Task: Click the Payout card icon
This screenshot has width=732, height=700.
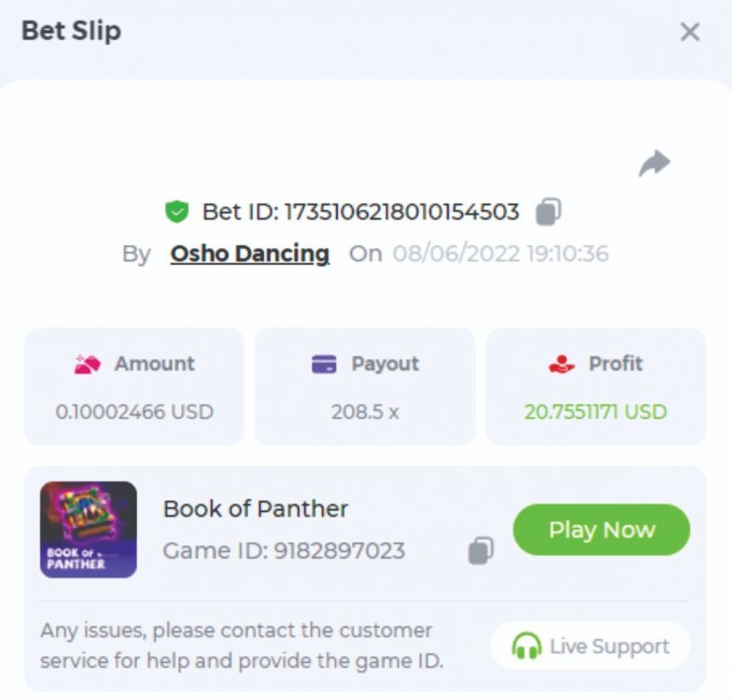Action: pyautogui.click(x=323, y=364)
